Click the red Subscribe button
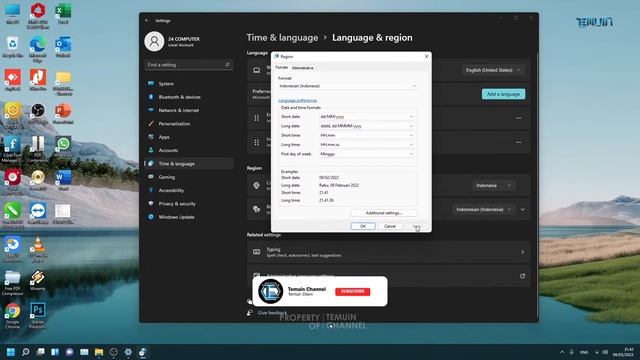 tap(353, 291)
